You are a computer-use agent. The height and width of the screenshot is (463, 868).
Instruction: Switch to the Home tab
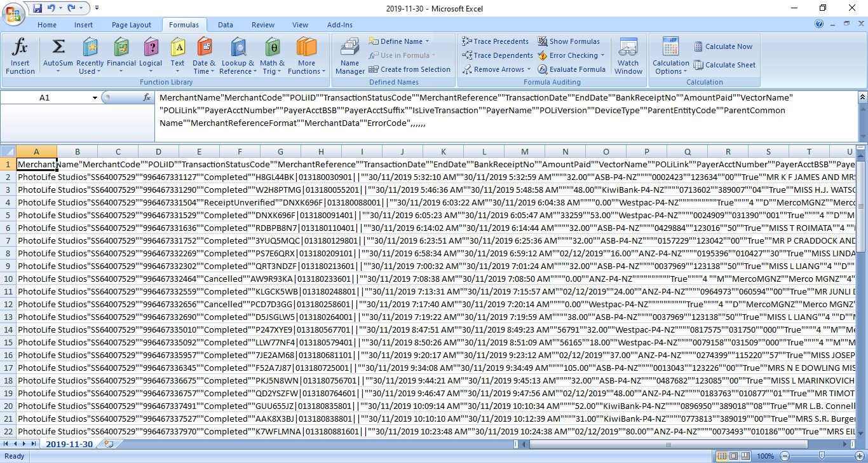point(47,25)
